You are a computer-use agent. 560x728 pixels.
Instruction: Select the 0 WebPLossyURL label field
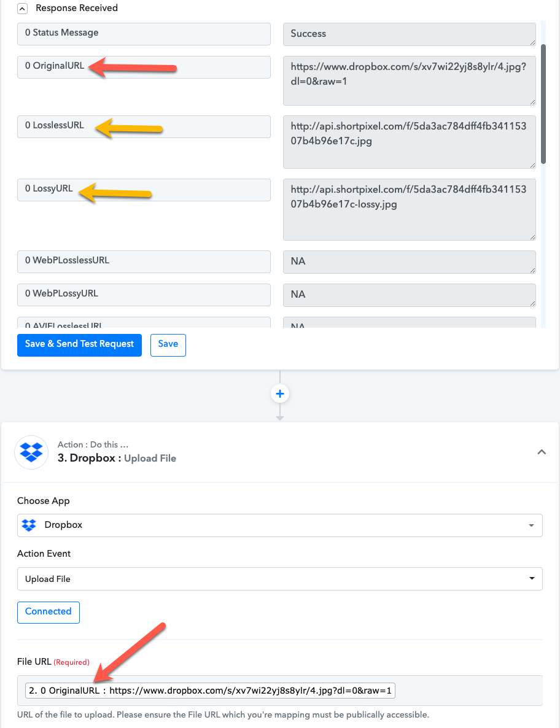click(144, 295)
